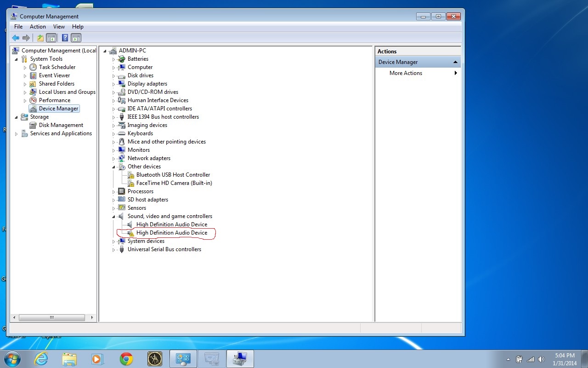588x368 pixels.
Task: Select the Storage tree node
Action: [x=39, y=117]
